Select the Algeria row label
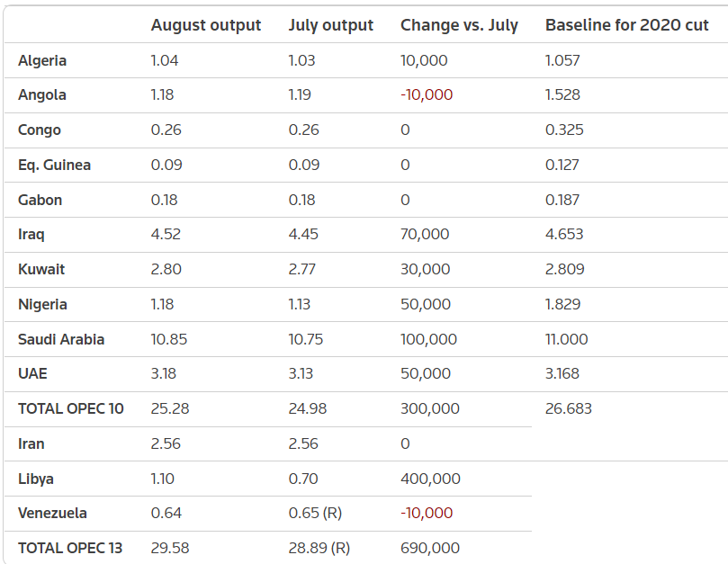 click(42, 60)
